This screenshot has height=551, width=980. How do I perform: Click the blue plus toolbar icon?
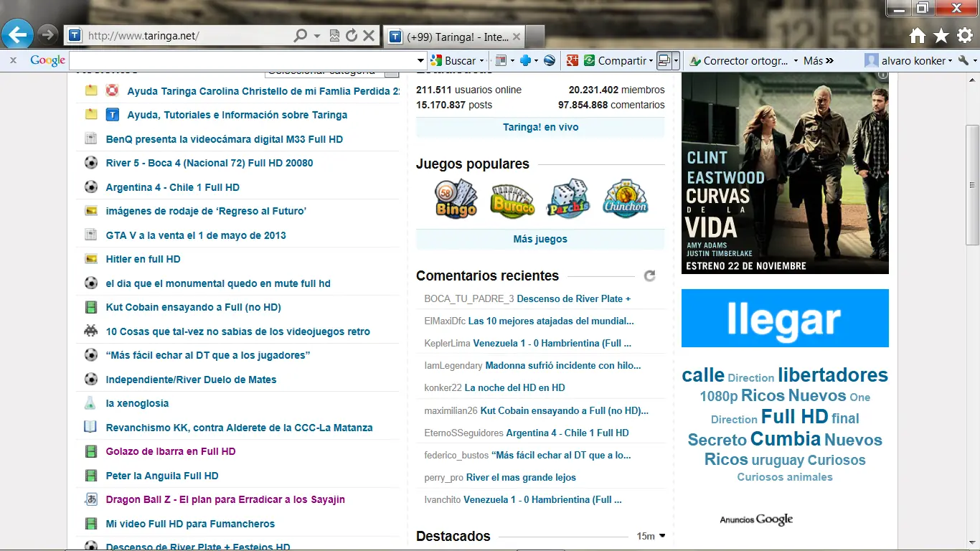tap(525, 61)
